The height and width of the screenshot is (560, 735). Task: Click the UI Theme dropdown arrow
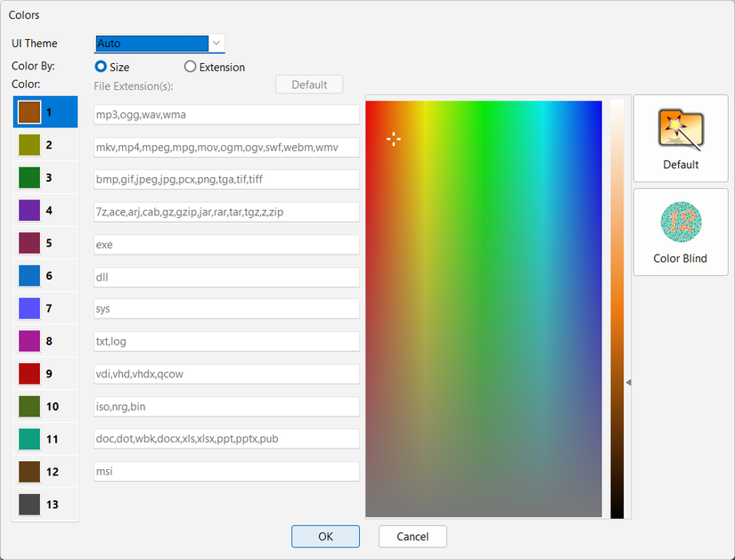pos(216,43)
